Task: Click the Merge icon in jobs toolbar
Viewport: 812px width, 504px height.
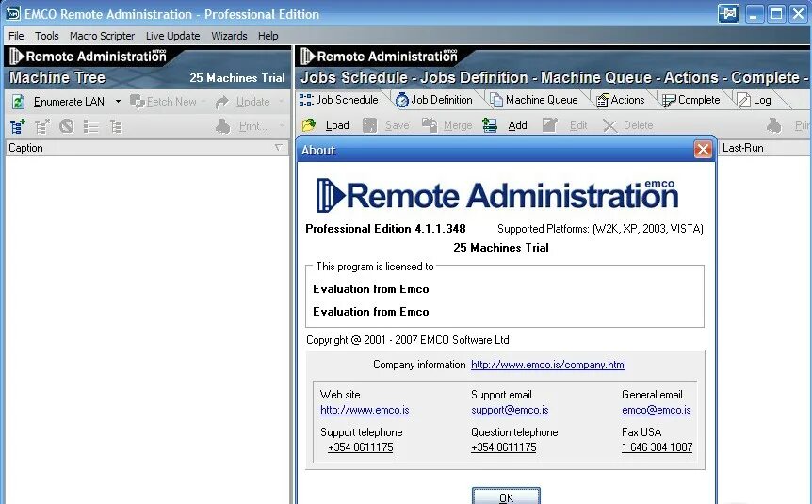Action: tap(430, 125)
